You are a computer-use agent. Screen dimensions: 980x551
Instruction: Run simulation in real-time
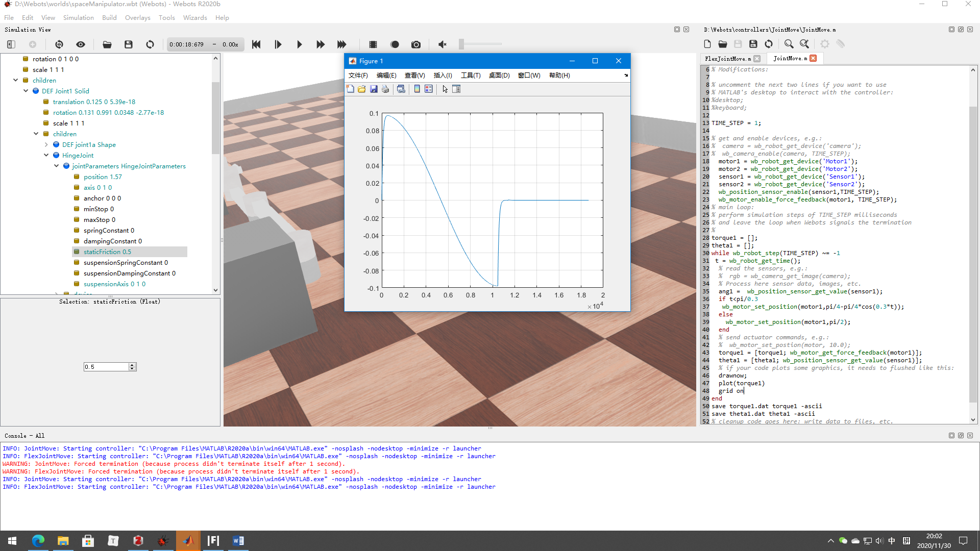299,44
